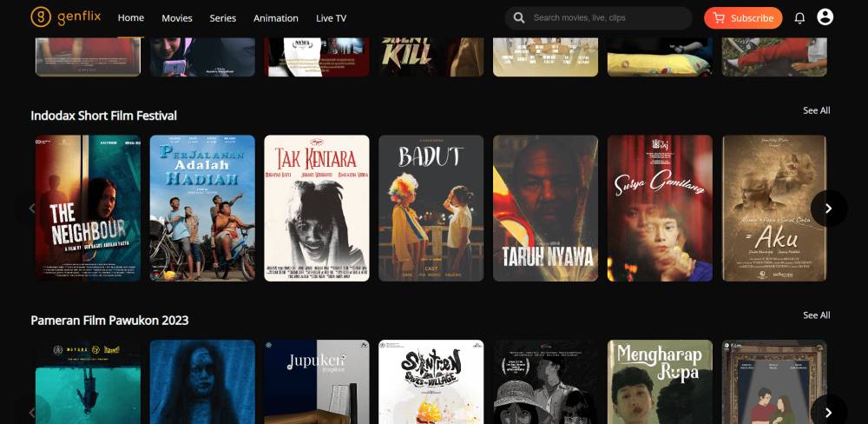This screenshot has width=868, height=424.
Task: Open Mengharap Rupa poster
Action: click(660, 382)
